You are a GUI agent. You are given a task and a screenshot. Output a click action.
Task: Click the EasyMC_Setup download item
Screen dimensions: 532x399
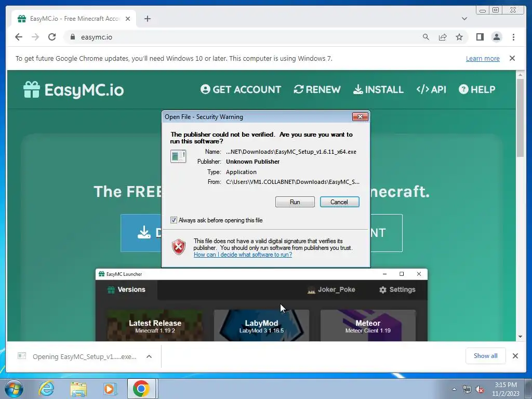tap(77, 356)
